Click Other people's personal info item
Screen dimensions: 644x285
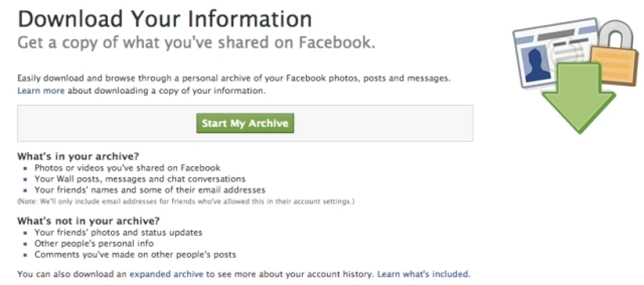click(94, 244)
